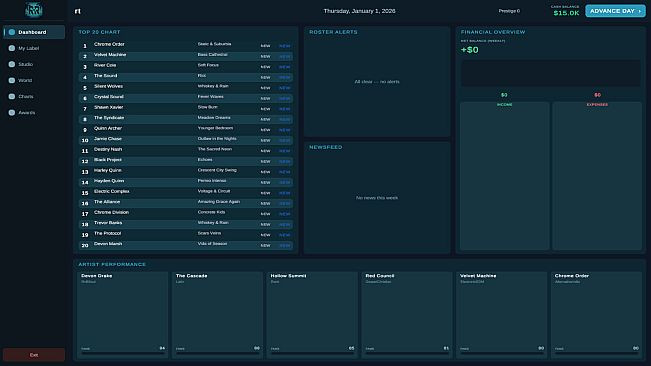
Task: Click the song title Meadow Dreams
Action: 214,117
